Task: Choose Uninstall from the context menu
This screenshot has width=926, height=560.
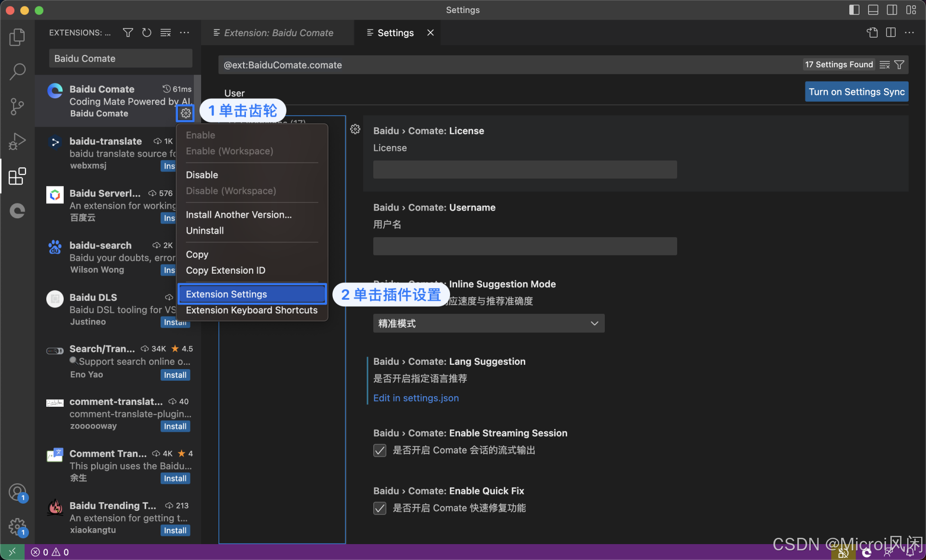Action: tap(204, 231)
